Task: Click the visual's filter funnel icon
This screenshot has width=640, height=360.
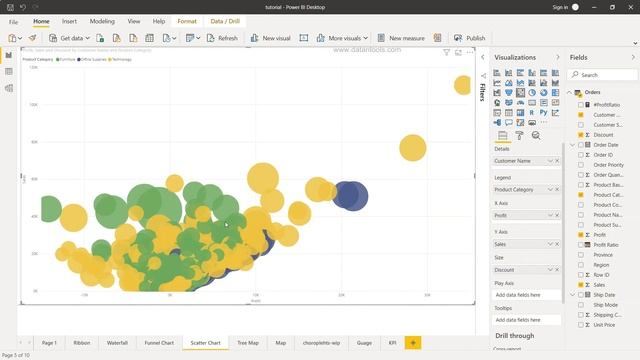Action: [447, 52]
